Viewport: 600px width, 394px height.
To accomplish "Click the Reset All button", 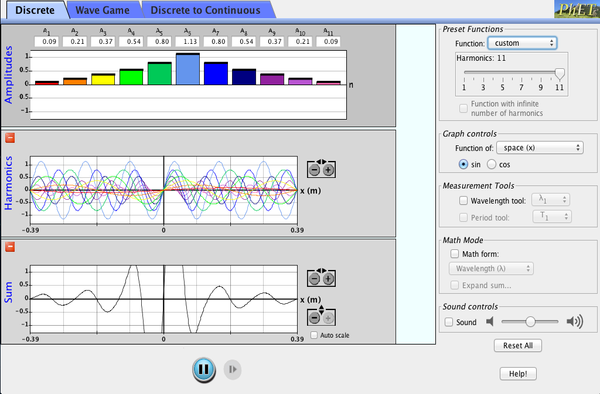I will [518, 345].
